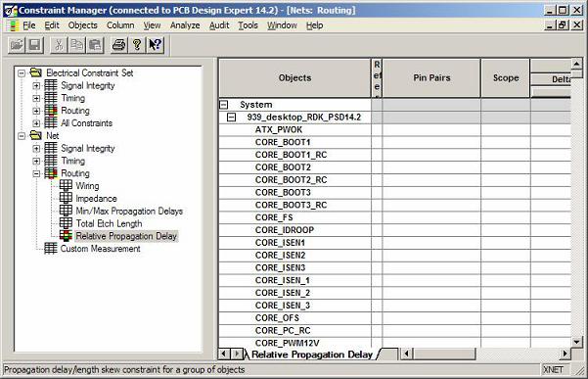Select the Relative Propagation Delay sheet tab
This screenshot has width=588, height=379.
[312, 355]
